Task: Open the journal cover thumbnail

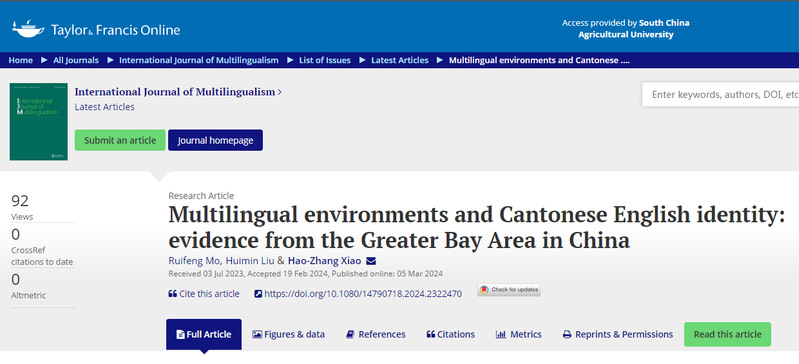Action: pyautogui.click(x=39, y=122)
